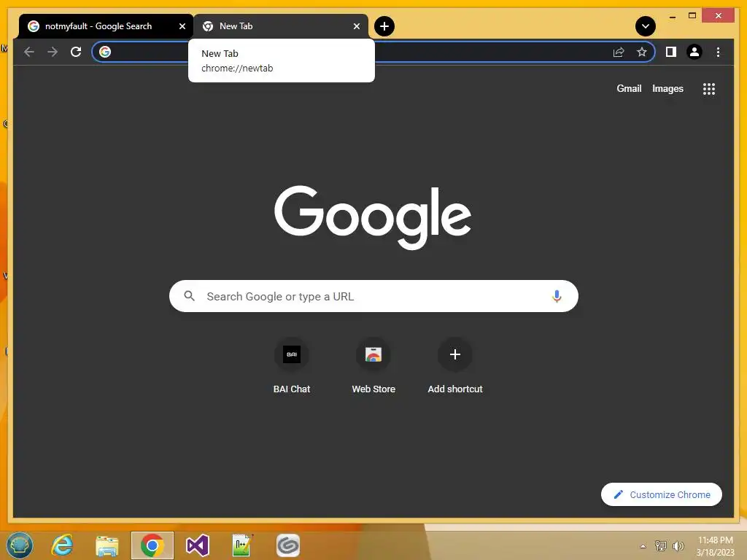Close the New Tab tab
This screenshot has height=560, width=747.
coord(356,26)
